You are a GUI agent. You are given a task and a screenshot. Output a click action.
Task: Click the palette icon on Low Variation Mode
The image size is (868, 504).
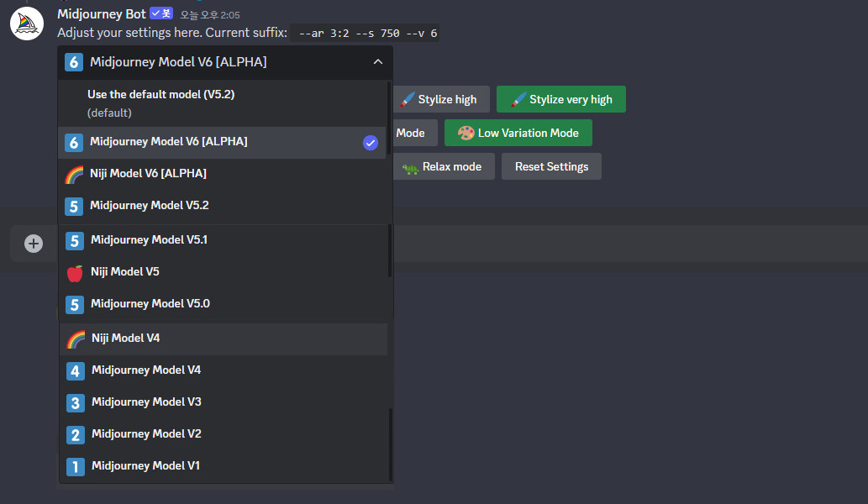tap(466, 133)
